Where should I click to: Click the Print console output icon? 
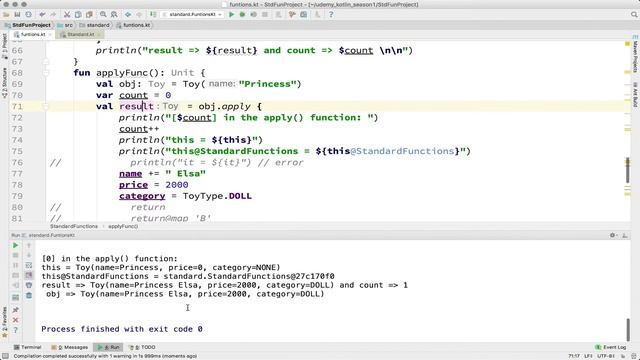(29, 285)
